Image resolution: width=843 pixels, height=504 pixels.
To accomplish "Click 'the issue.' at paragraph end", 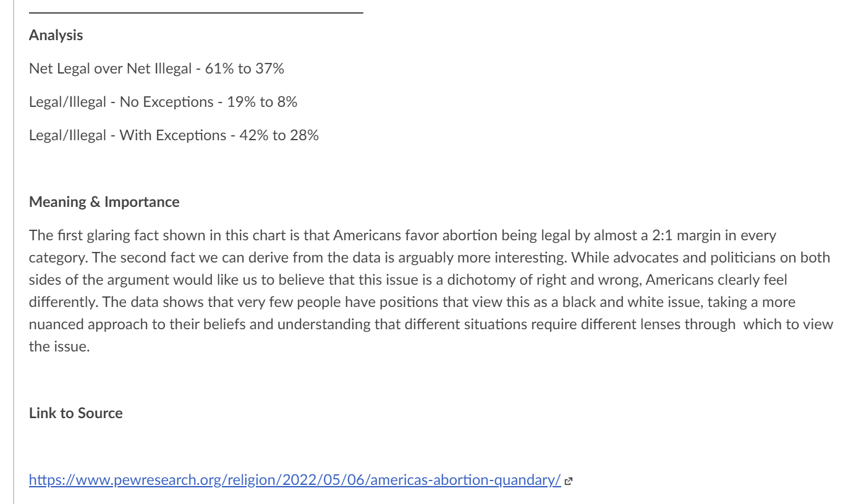I will coord(59,346).
